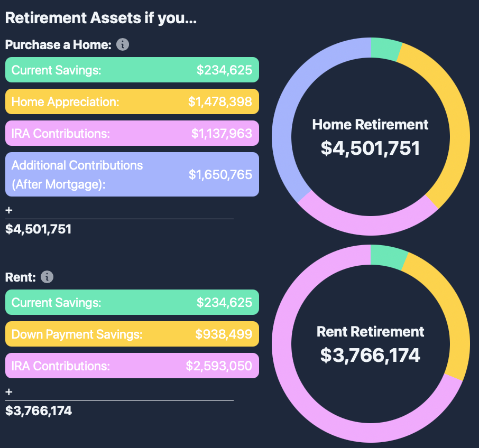Image resolution: width=479 pixels, height=448 pixels.
Task: Open the Rent info icon
Action: (x=46, y=276)
